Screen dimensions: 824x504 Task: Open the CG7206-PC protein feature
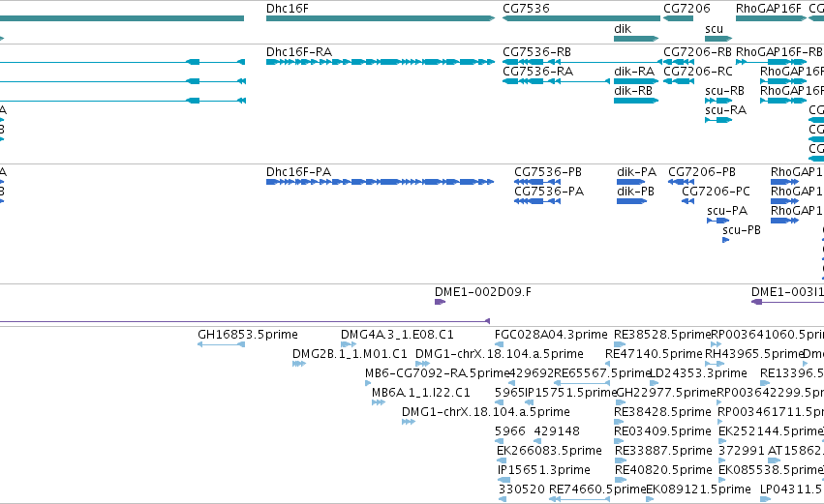click(x=687, y=201)
